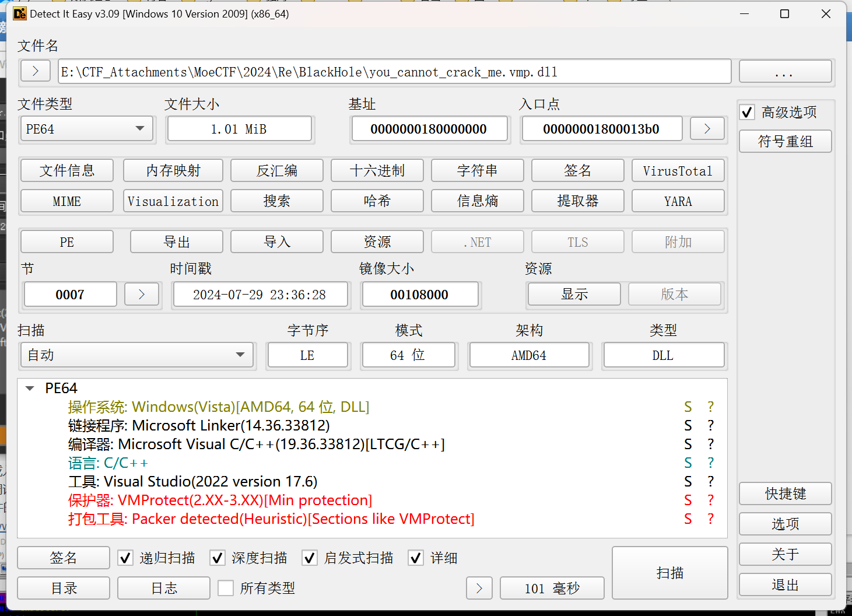Click the entry point follow arrow
The image size is (852, 616).
(x=707, y=128)
